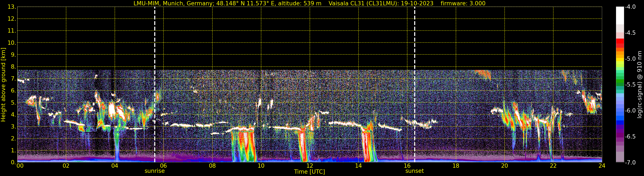Image resolution: width=644 pixels, height=176 pixels.
Task: Click the -5.5 colorbar tick label
Action: [630, 85]
